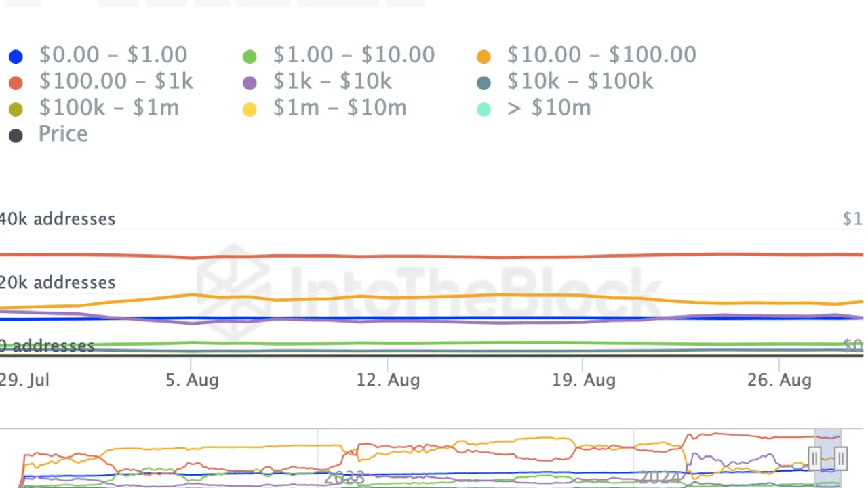The width and height of the screenshot is (868, 488).
Task: Click the 26. Aug axis label
Action: point(779,380)
